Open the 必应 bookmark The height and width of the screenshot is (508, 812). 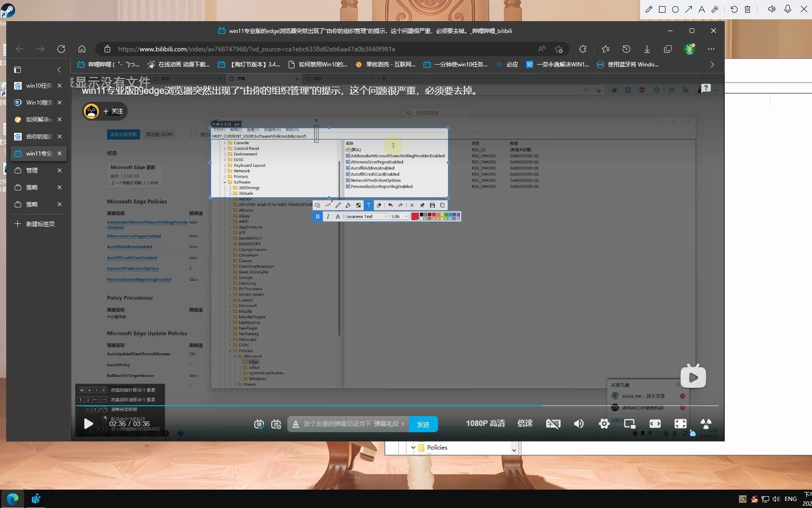point(507,65)
